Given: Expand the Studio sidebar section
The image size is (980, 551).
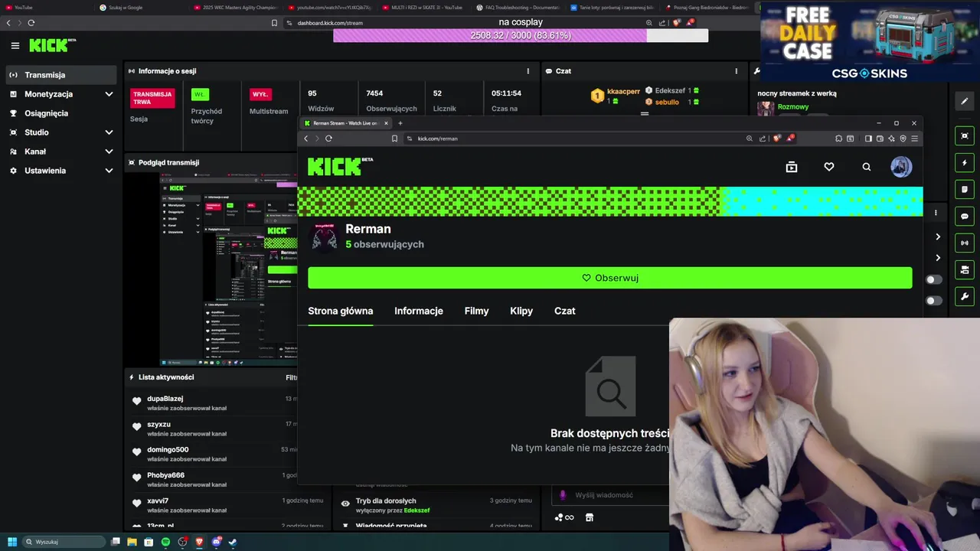Looking at the screenshot, I should tap(61, 132).
